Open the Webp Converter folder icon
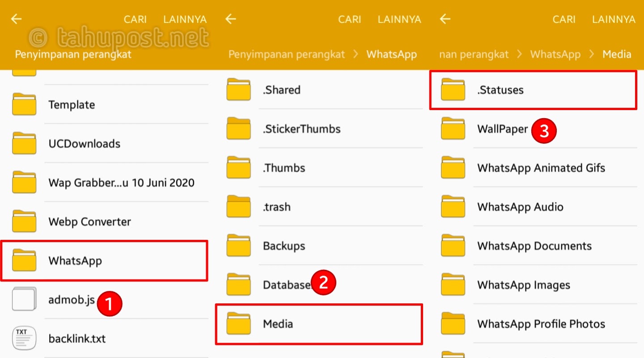 [x=24, y=221]
